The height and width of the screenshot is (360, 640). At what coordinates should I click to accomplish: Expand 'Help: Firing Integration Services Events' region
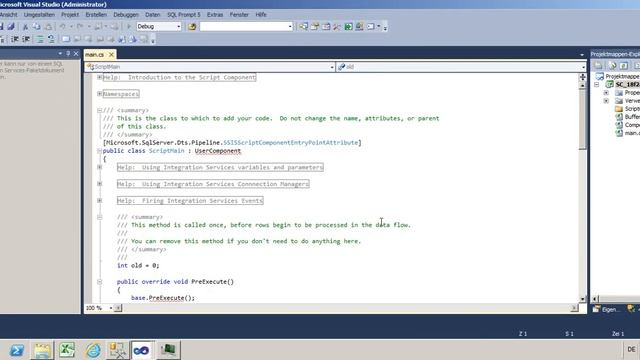pyautogui.click(x=100, y=200)
